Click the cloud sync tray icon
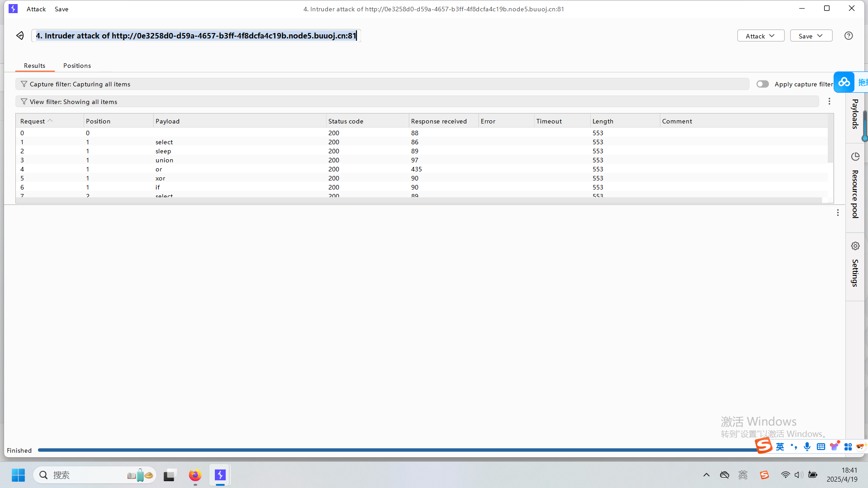The height and width of the screenshot is (488, 868). 725,475
